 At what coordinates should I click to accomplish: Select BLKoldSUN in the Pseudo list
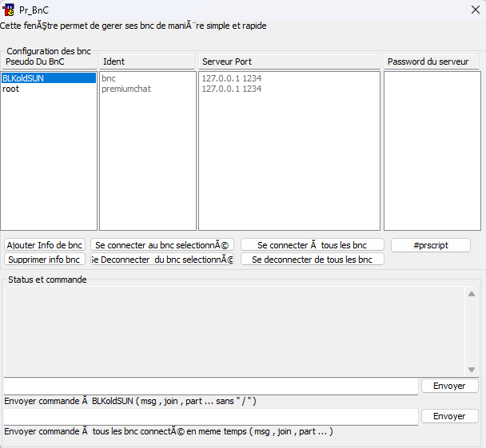click(x=49, y=78)
